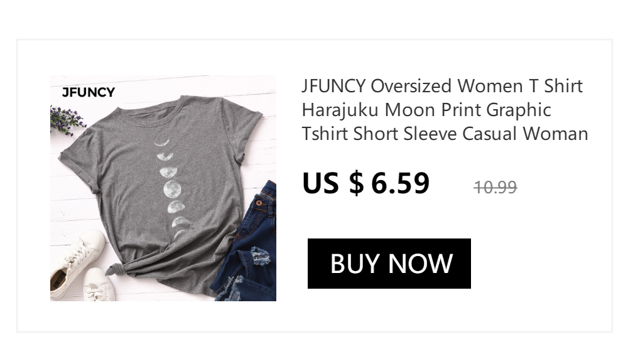The image size is (628, 364).
Task: Click the purple flowers in the image corner
Action: 65,120
